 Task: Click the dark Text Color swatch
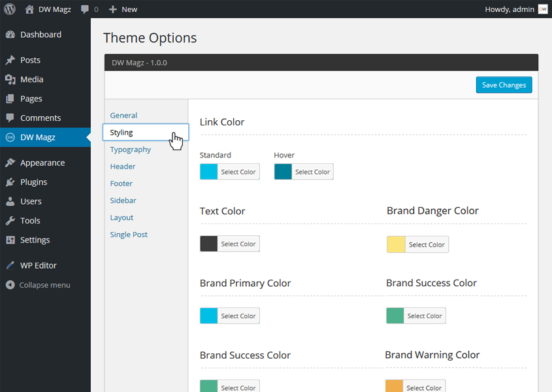coord(209,244)
